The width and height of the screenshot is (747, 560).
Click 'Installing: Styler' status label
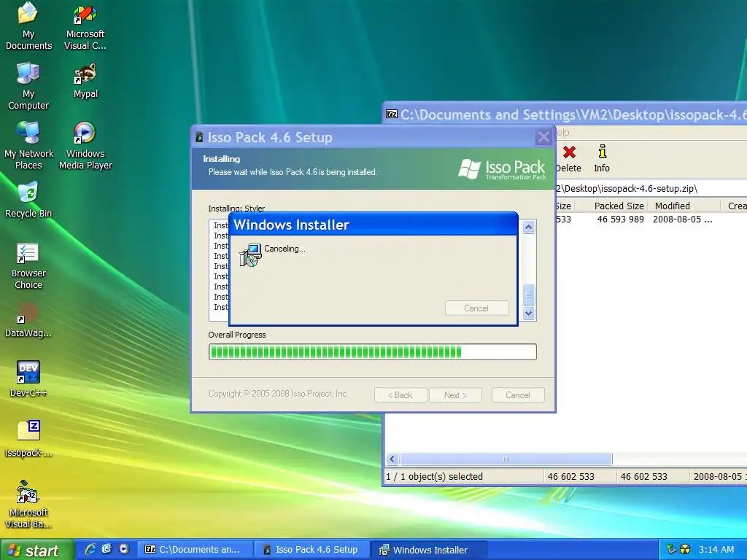pos(236,208)
